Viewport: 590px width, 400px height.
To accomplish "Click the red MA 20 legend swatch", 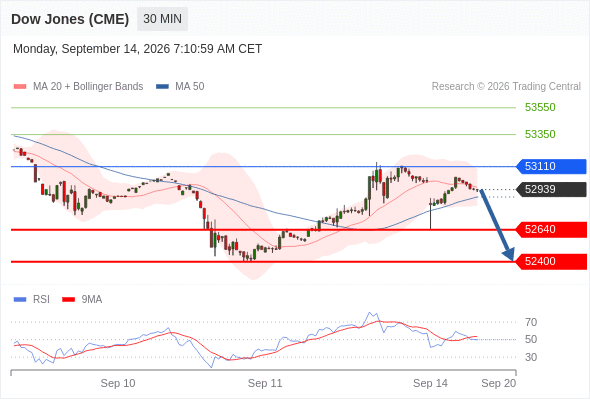I will [20, 87].
